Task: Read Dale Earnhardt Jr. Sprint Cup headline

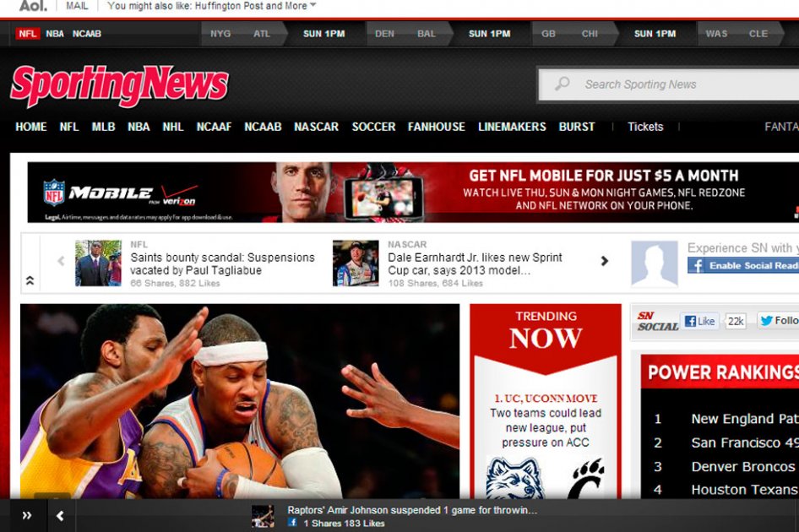Action: pos(475,264)
